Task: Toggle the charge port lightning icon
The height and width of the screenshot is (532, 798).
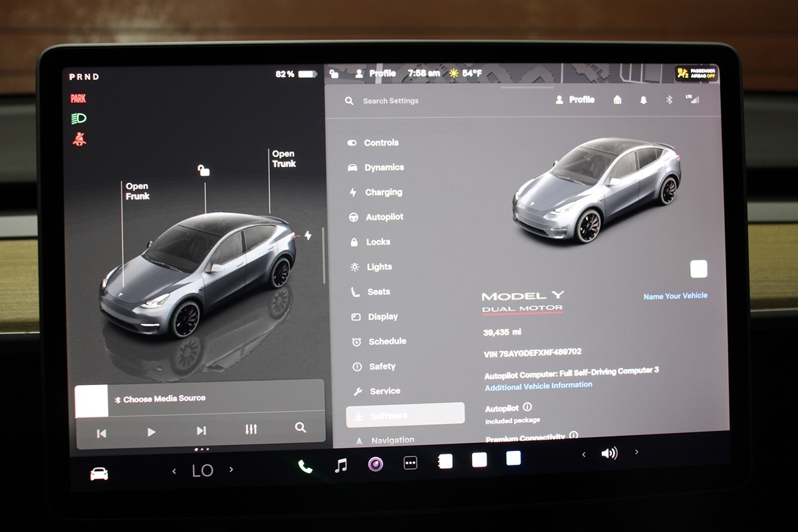Action: [307, 235]
